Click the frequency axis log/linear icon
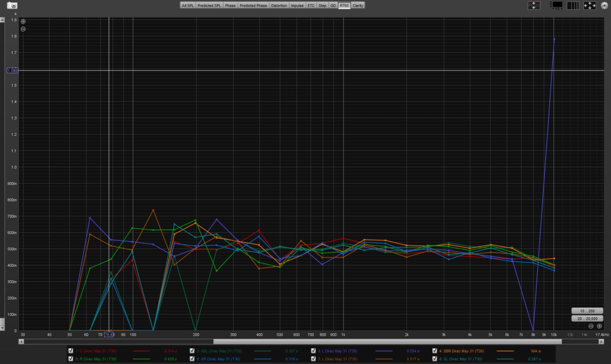Image resolution: width=611 pixels, height=364 pixels. tap(573, 5)
